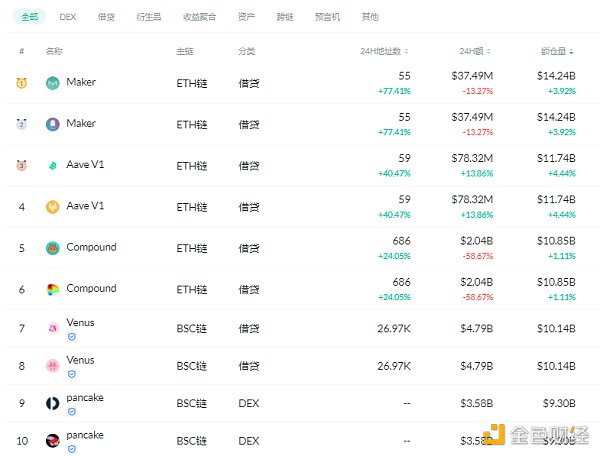Image resolution: width=600 pixels, height=456 pixels.
Task: Click the silver rank-two medal icon
Action: [x=22, y=124]
